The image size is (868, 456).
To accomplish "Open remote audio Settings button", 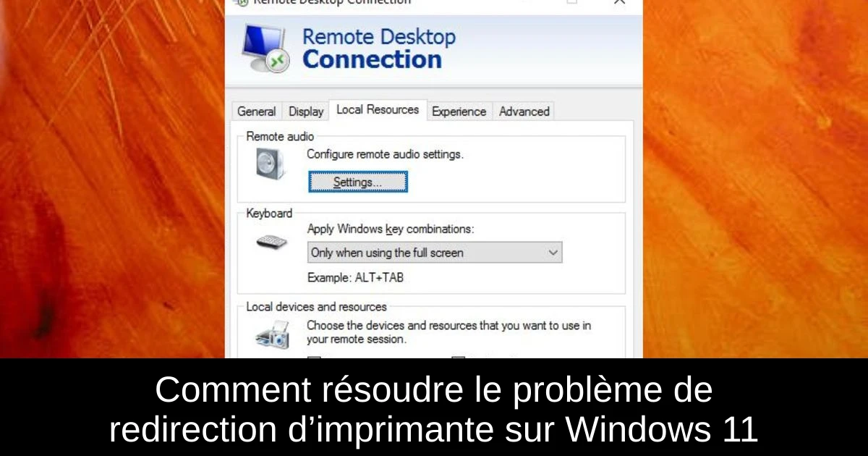I will tap(358, 182).
